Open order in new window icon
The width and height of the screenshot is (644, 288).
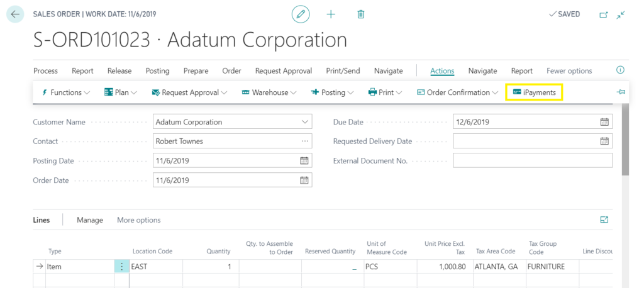click(x=604, y=14)
